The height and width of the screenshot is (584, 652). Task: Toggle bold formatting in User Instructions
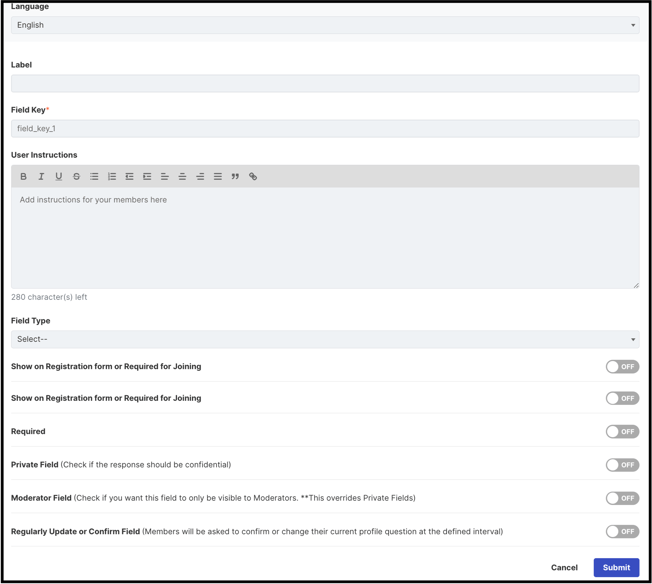tap(23, 176)
